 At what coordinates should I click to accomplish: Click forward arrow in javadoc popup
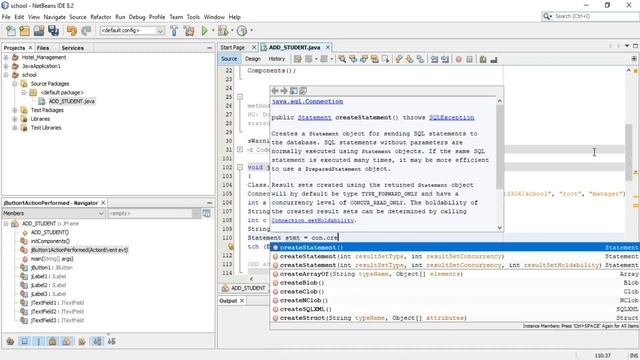[x=284, y=91]
